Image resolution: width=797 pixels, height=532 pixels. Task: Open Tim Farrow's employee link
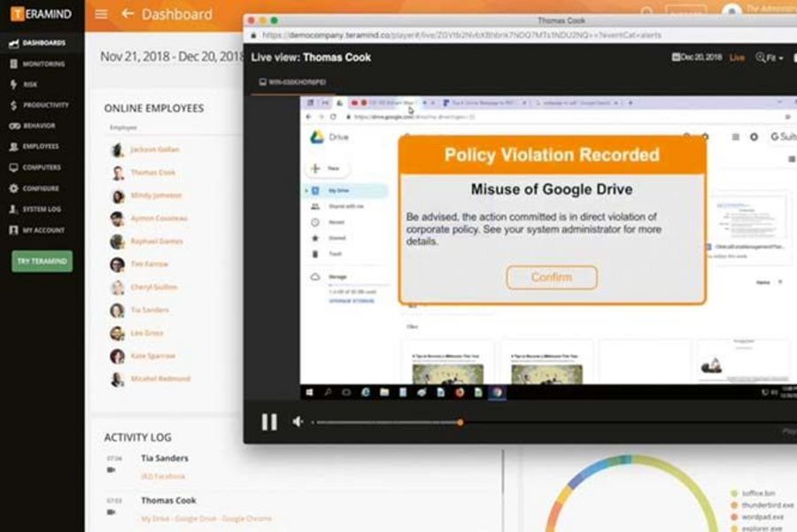point(150,264)
